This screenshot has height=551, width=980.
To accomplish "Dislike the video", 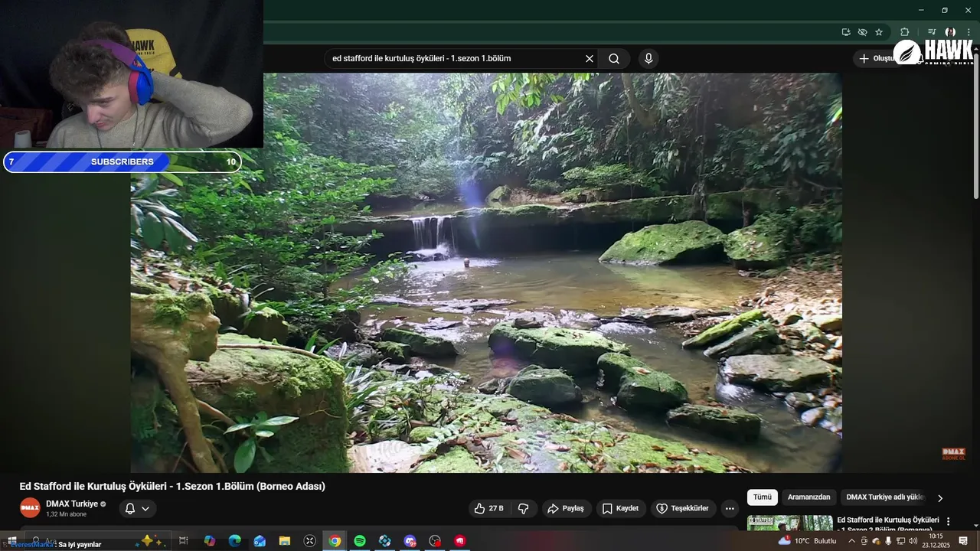I will tap(524, 508).
